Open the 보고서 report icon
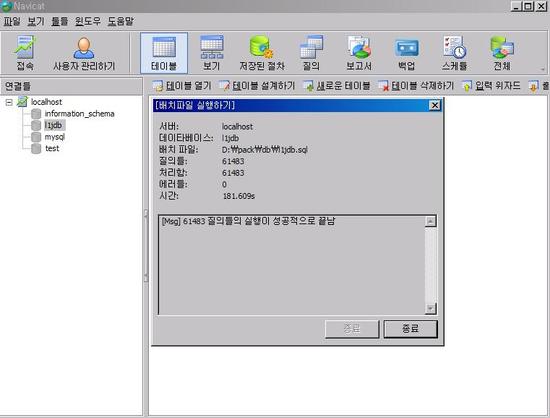The image size is (550, 418). coord(359,53)
